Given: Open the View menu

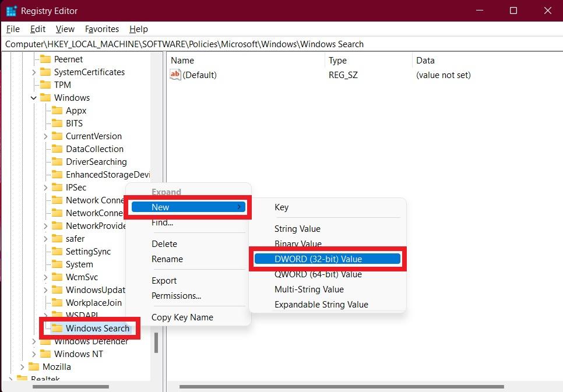Looking at the screenshot, I should tap(65, 29).
